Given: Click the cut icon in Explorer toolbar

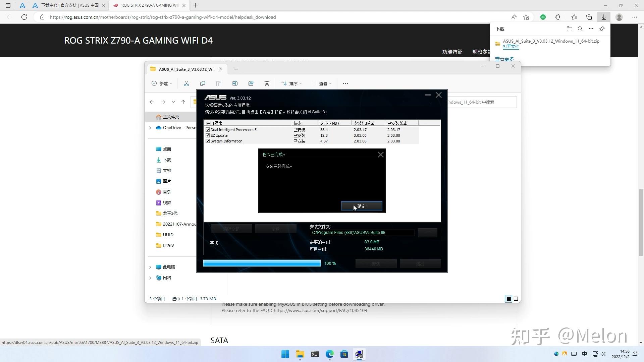Looking at the screenshot, I should click(186, 83).
